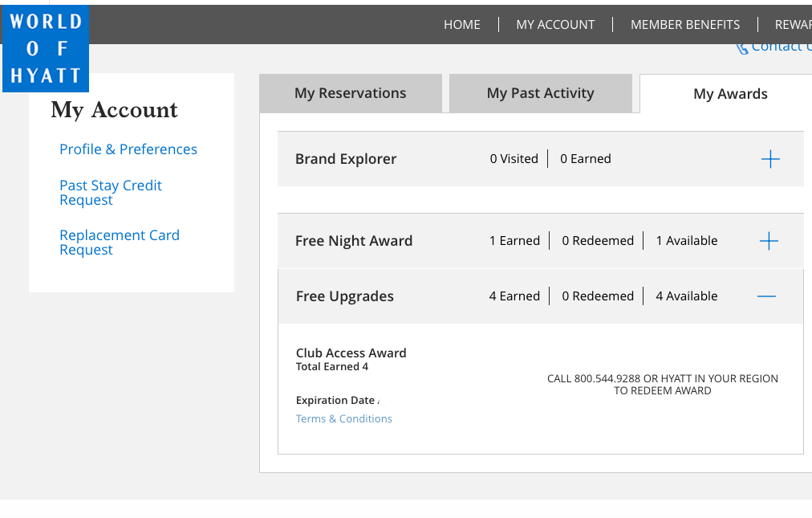Click the Expiration Date label
This screenshot has height=518, width=812.
click(335, 400)
